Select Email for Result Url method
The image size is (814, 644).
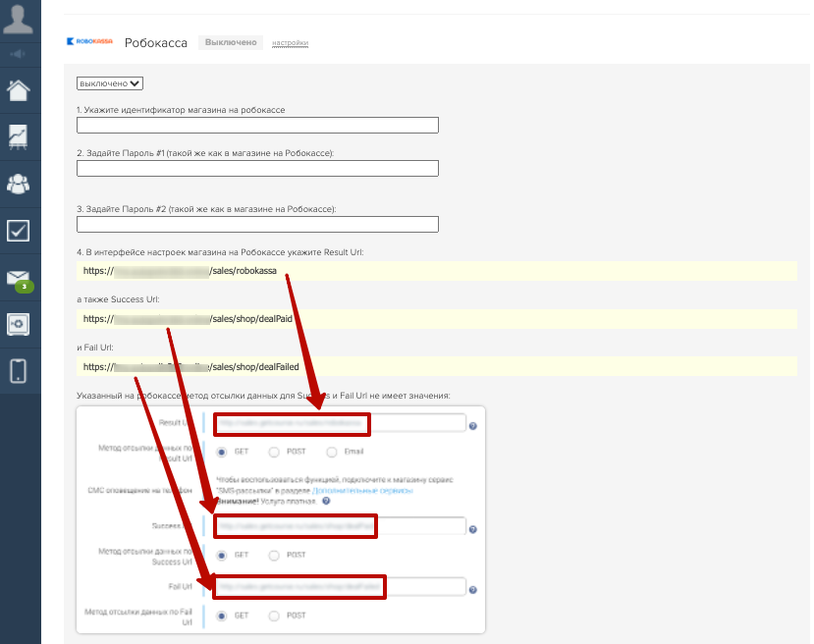click(x=331, y=452)
